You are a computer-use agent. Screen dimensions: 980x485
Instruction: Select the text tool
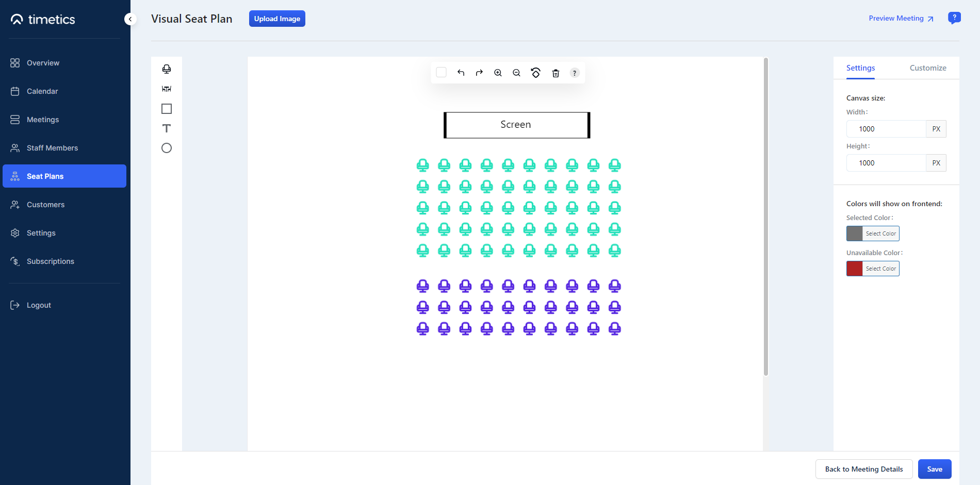click(166, 128)
